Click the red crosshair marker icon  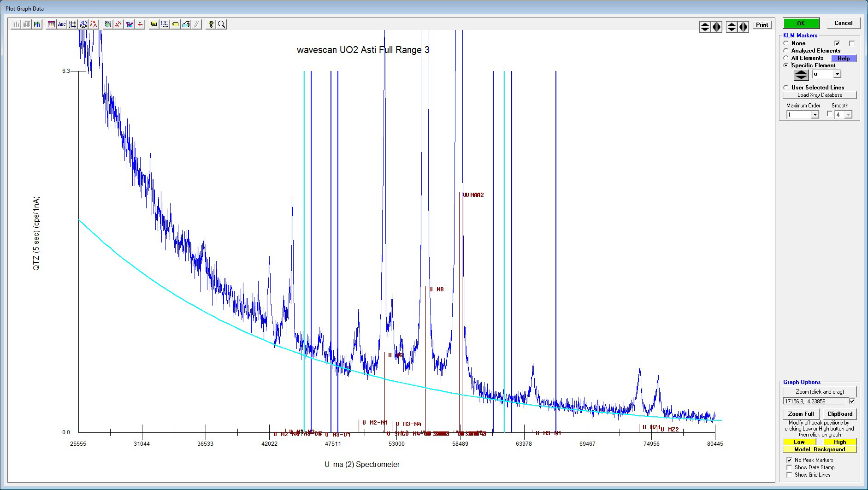pyautogui.click(x=140, y=24)
